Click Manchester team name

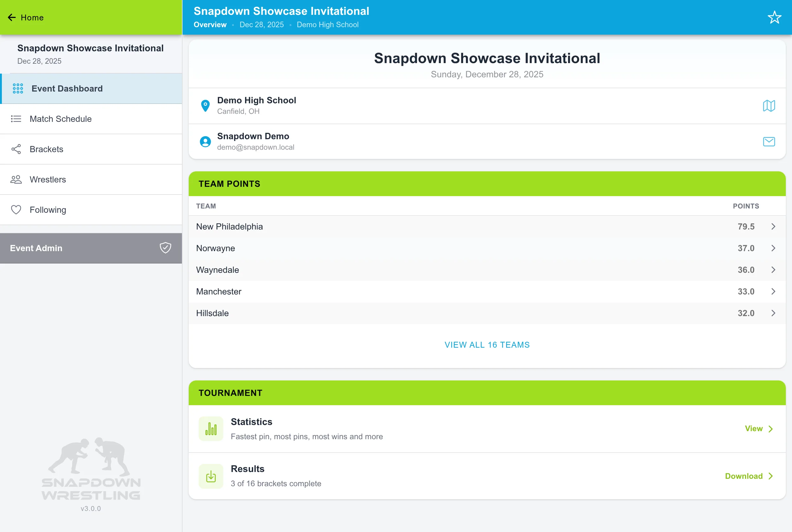(219, 291)
